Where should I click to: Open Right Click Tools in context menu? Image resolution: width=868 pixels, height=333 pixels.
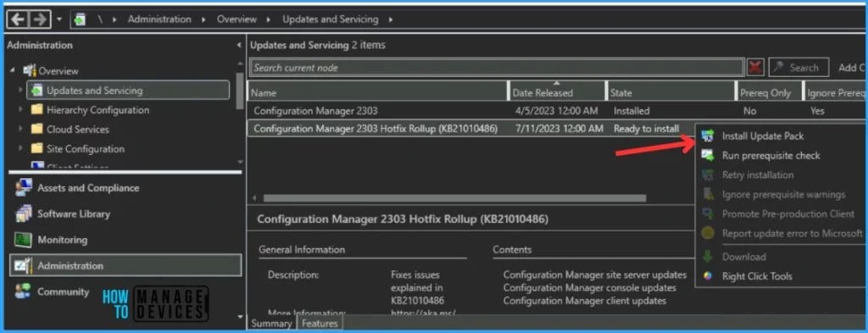point(757,276)
